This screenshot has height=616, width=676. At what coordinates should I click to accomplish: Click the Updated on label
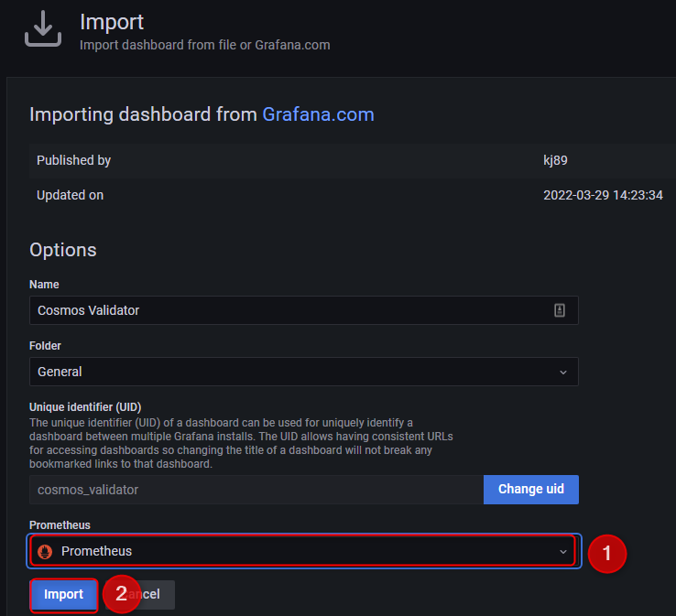[70, 195]
